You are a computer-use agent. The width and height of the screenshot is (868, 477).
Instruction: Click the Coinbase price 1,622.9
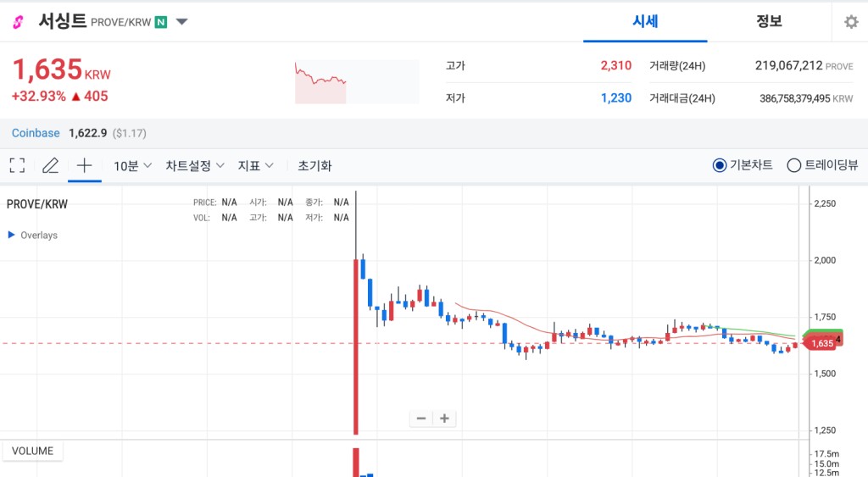pyautogui.click(x=88, y=133)
